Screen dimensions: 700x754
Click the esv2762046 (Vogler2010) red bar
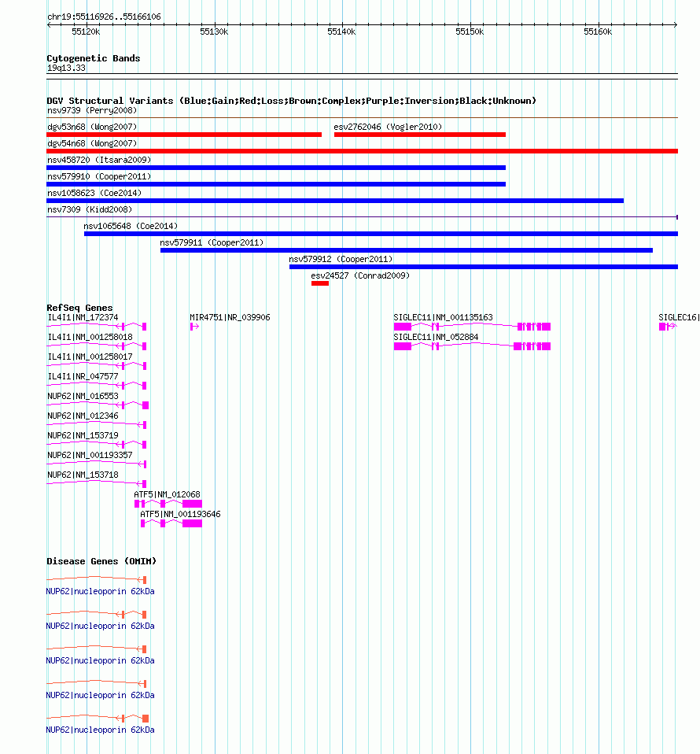click(x=420, y=135)
